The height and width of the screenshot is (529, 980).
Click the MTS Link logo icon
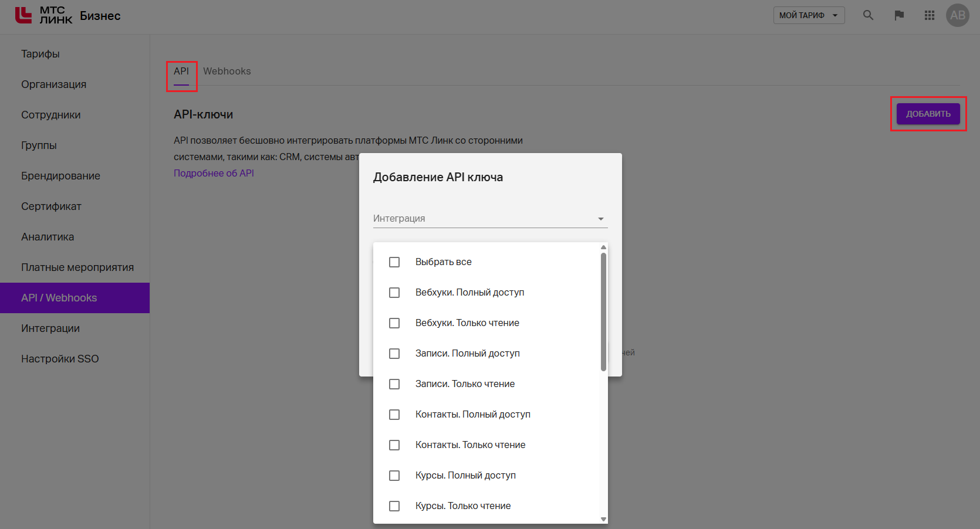pyautogui.click(x=23, y=15)
